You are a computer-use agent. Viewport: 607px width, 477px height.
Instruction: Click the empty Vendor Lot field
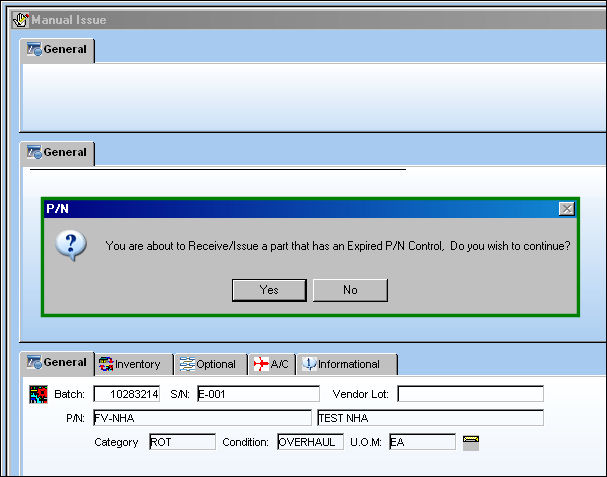point(470,394)
